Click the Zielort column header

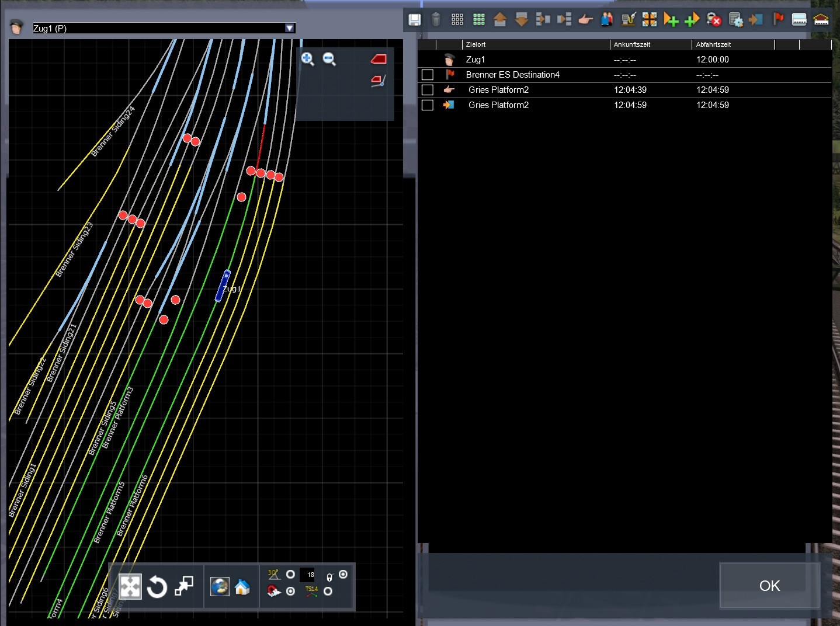click(x=475, y=44)
